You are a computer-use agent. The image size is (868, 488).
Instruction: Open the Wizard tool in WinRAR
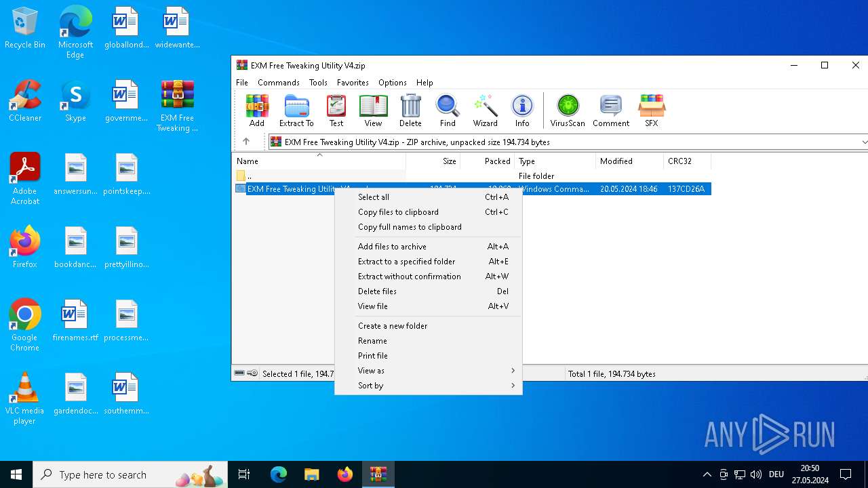click(x=485, y=110)
